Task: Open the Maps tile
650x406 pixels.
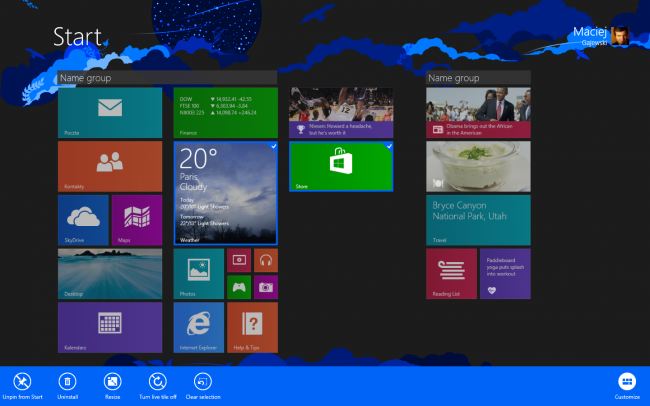Action: click(137, 220)
